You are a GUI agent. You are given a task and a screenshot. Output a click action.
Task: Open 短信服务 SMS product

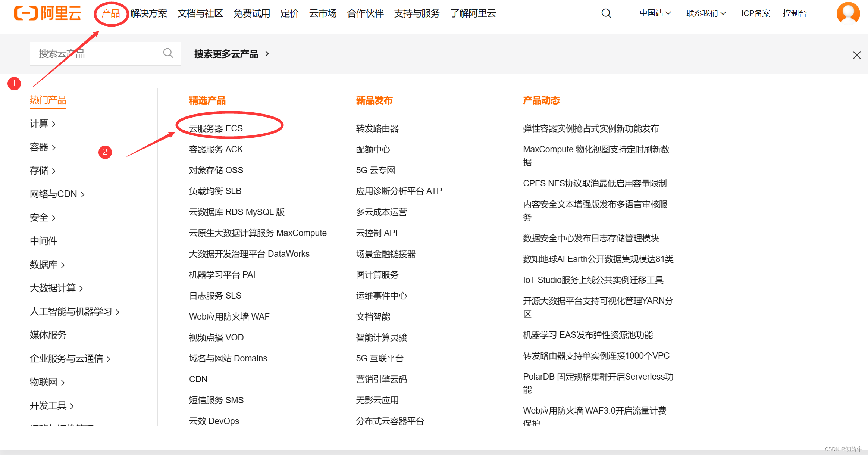216,400
